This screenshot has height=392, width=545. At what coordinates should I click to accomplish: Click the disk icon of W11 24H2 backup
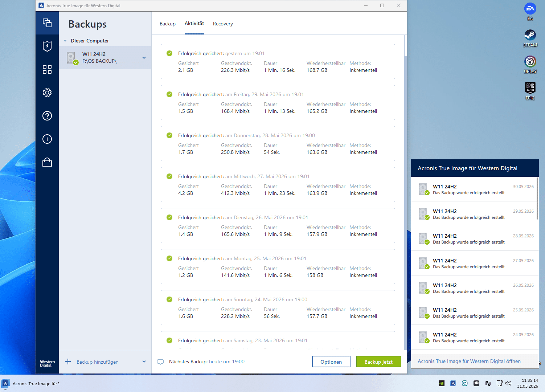(71, 58)
